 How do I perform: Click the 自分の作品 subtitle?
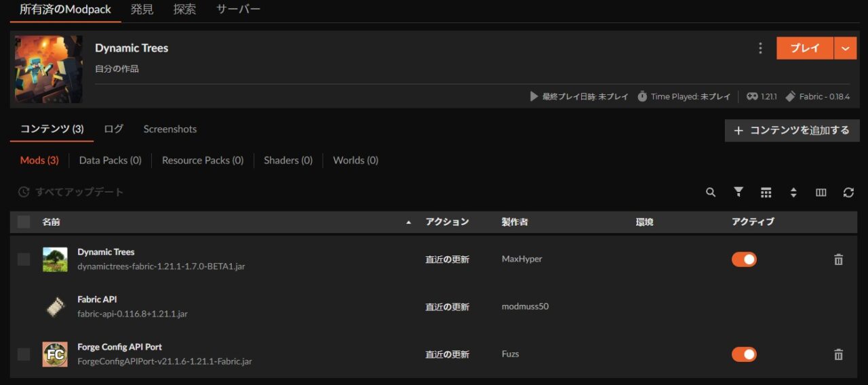117,68
